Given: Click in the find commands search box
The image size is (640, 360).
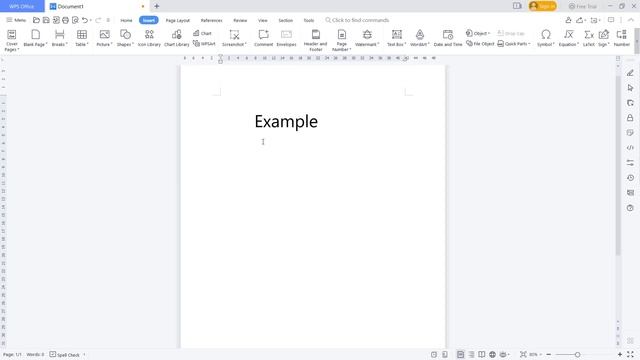Looking at the screenshot, I should coord(357,20).
